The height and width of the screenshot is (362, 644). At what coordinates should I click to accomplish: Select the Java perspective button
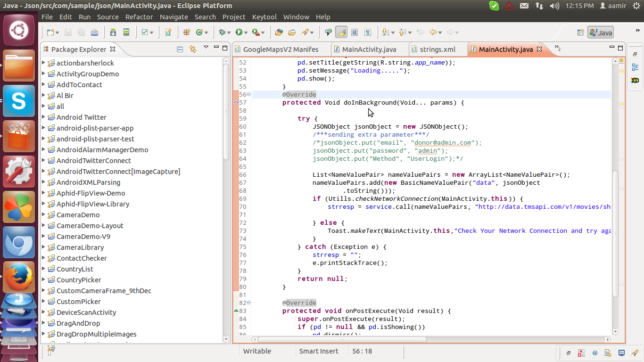601,33
